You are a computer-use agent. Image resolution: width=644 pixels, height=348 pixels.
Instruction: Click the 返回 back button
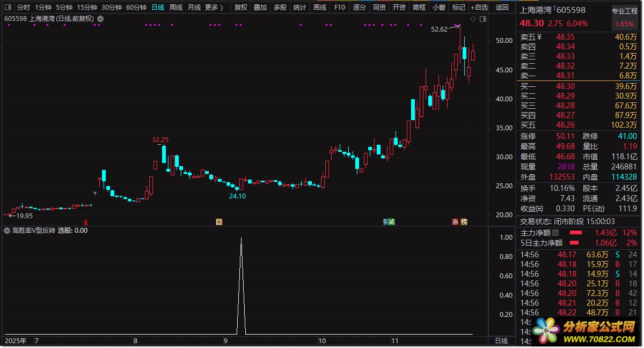point(502,8)
